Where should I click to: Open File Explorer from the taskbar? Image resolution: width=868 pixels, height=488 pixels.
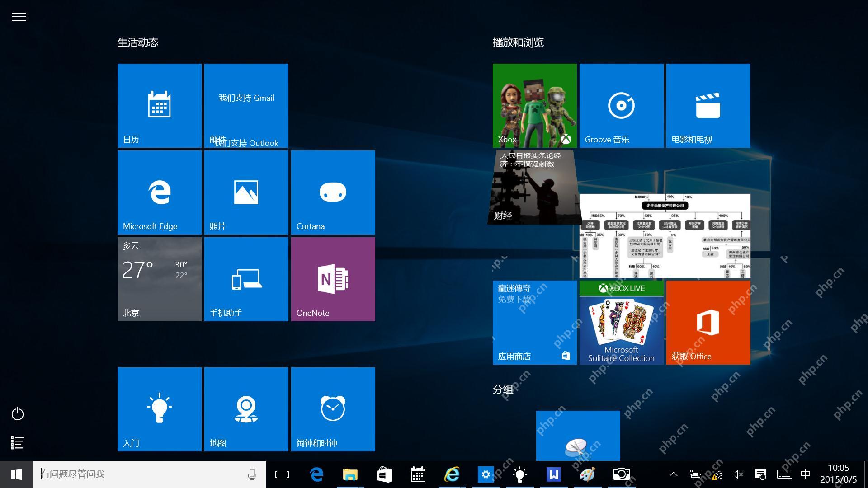[350, 474]
